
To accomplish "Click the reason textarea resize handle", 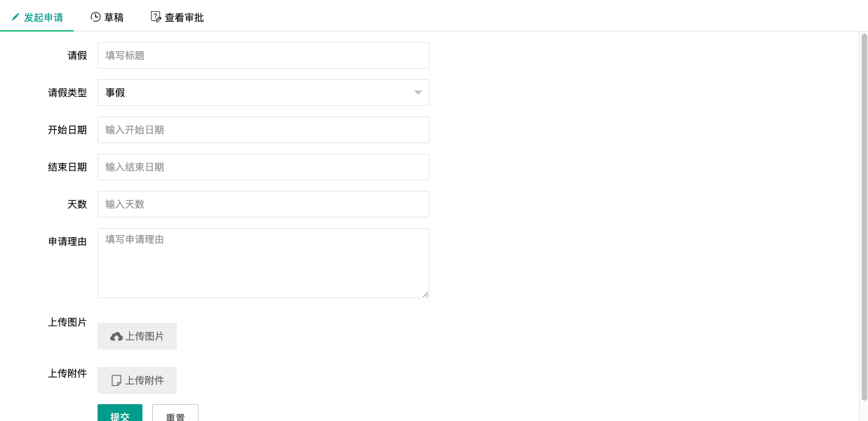I will pos(425,294).
